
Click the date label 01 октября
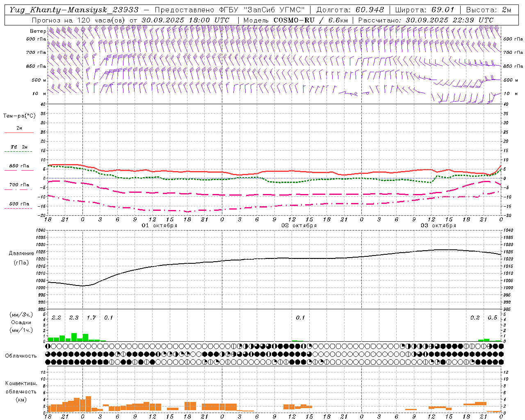(x=160, y=226)
